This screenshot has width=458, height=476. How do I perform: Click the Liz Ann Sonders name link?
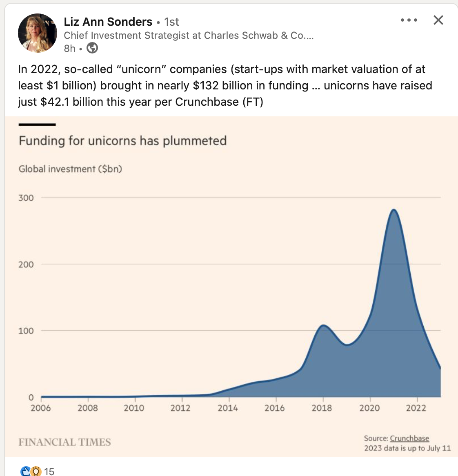point(108,22)
